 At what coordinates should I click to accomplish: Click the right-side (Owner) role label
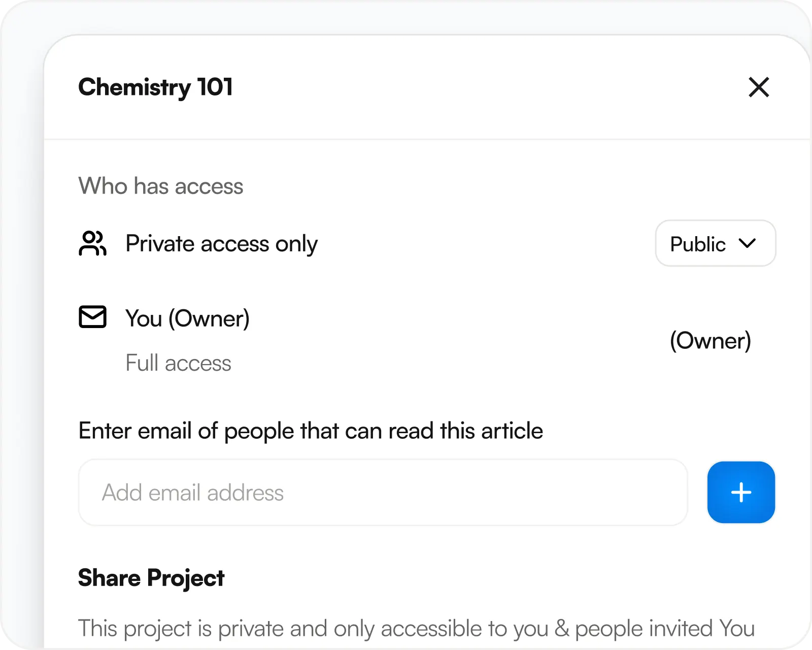(x=710, y=341)
